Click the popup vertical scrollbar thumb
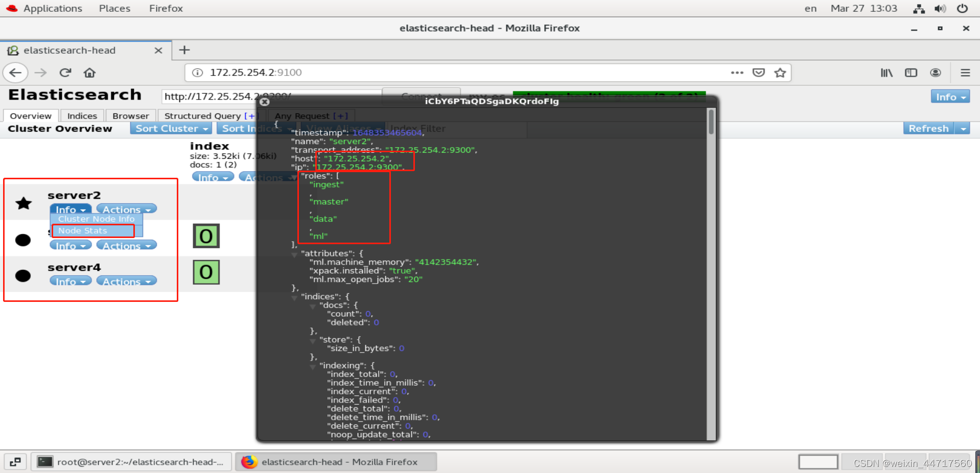 (x=711, y=122)
